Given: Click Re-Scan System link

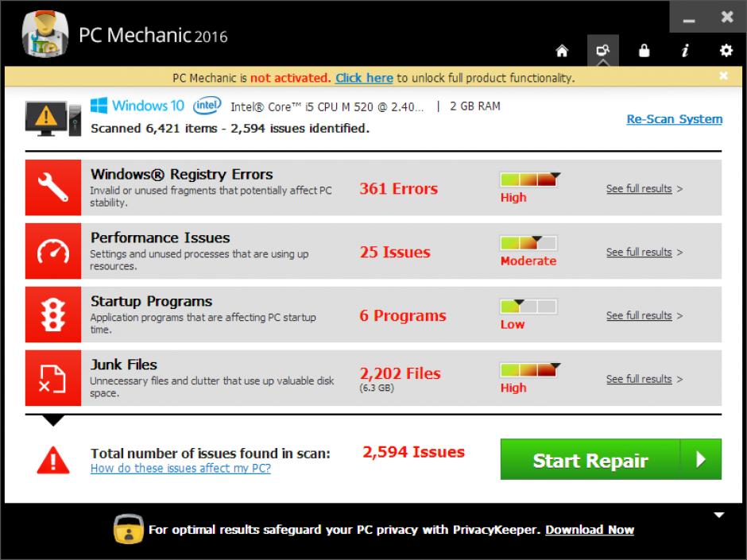Looking at the screenshot, I should (x=674, y=119).
